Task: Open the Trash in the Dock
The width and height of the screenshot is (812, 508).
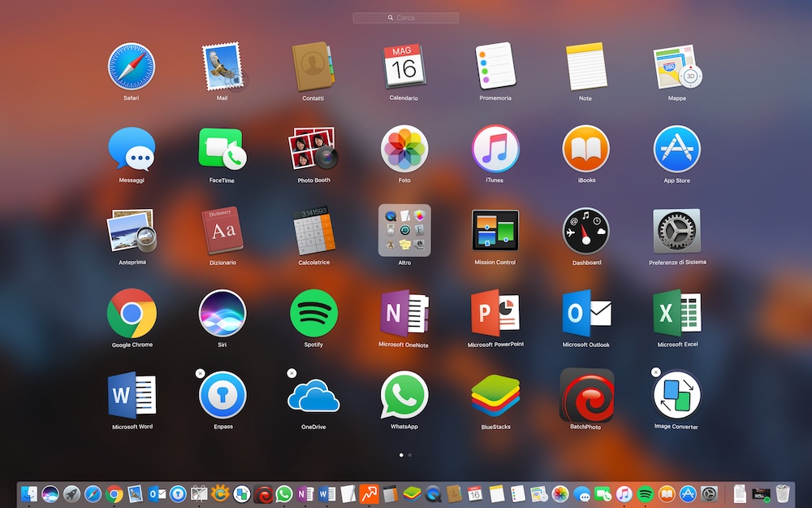Action: 783,494
